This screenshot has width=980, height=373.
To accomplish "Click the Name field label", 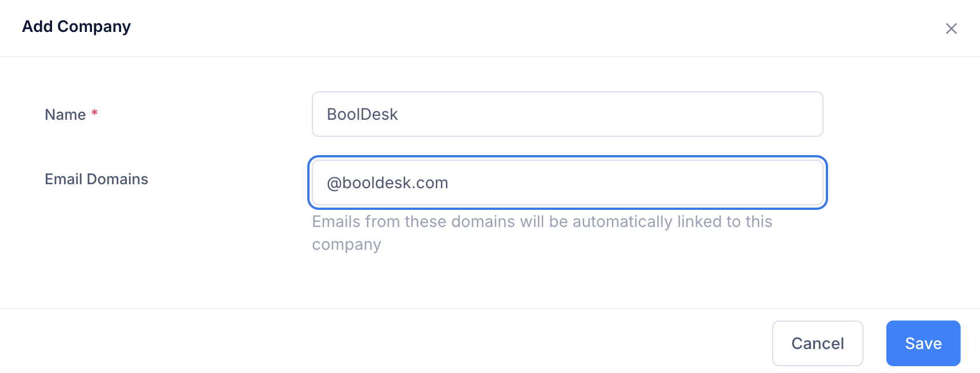I will point(65,115).
